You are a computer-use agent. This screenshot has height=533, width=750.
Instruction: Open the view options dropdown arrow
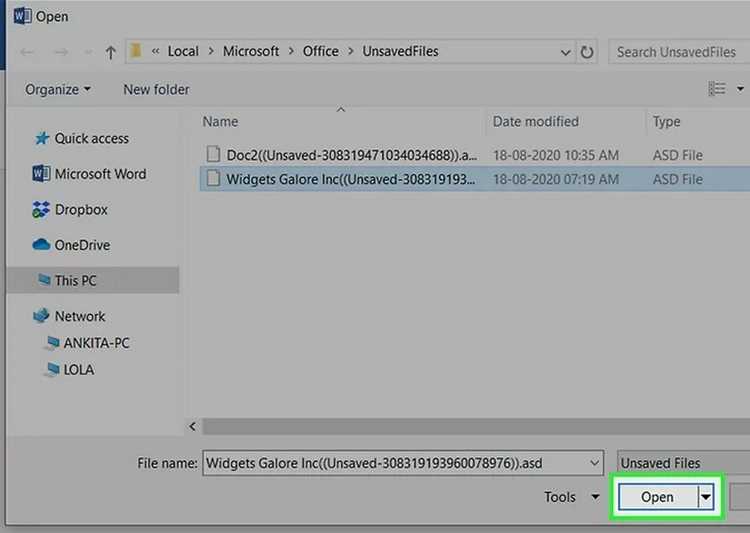[x=740, y=89]
